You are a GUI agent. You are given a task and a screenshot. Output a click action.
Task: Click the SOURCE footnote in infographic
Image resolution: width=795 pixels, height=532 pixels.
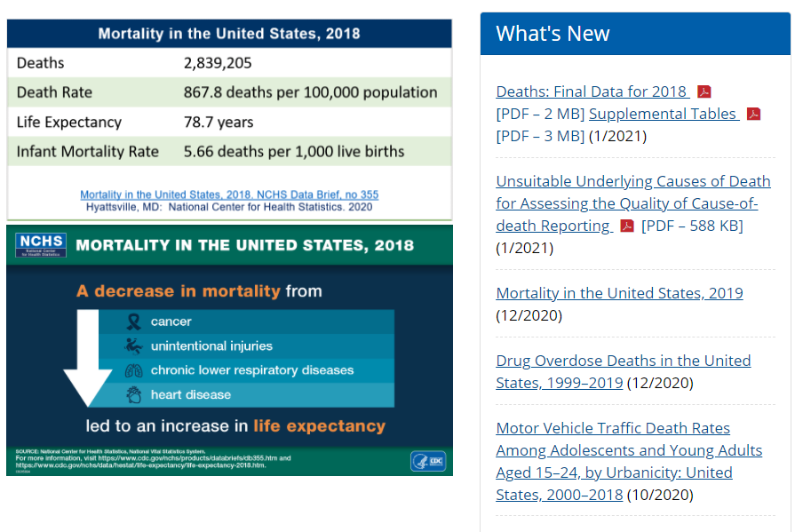point(153,458)
